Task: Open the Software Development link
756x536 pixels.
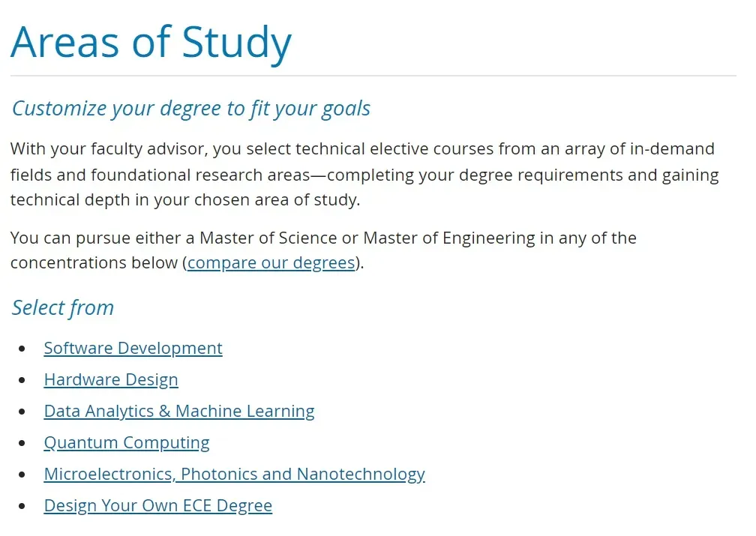Action: tap(133, 349)
